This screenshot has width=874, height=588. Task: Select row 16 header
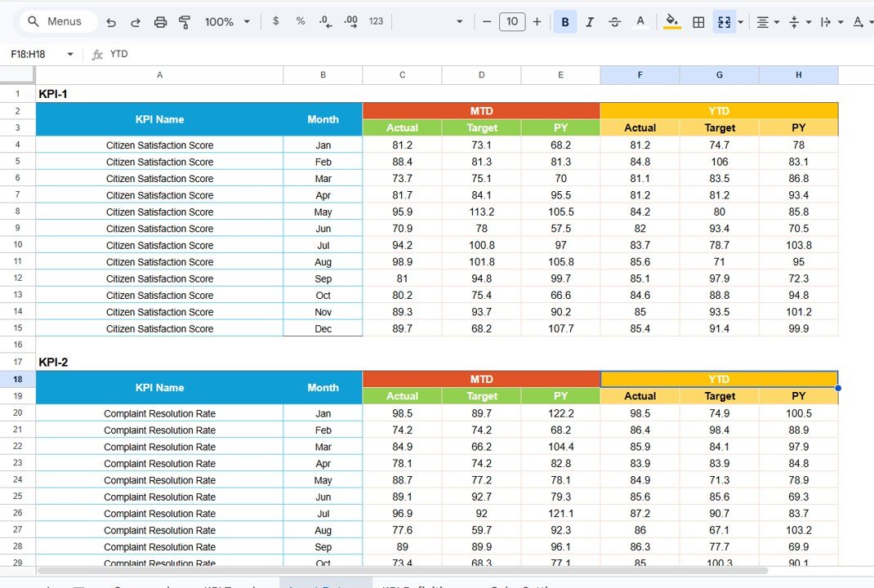coord(18,345)
